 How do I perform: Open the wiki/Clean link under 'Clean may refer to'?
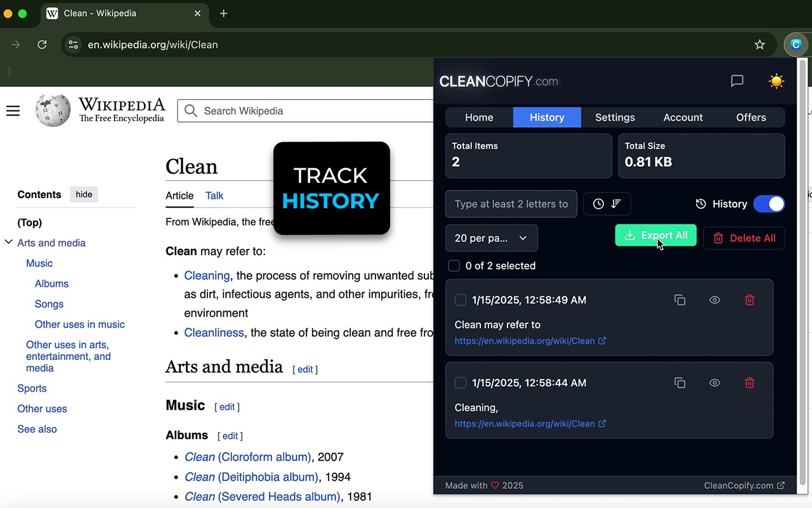(x=530, y=341)
